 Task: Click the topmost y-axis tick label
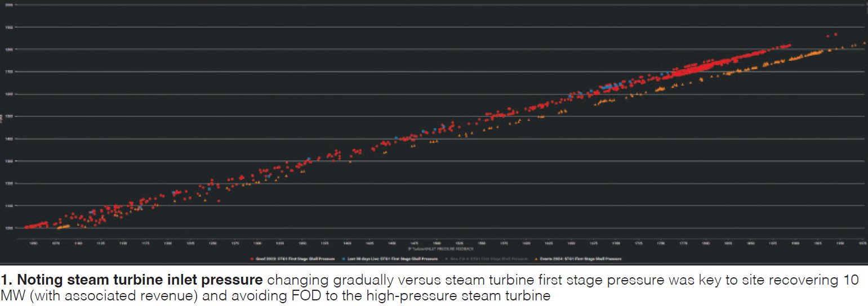pos(9,4)
